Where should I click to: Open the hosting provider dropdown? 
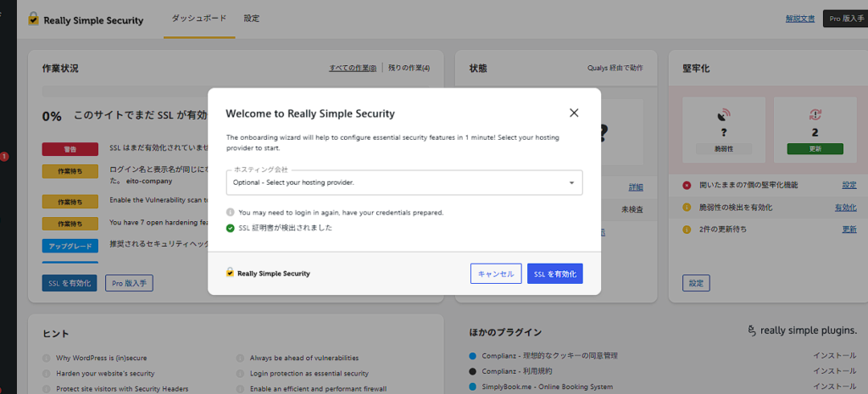(x=404, y=182)
